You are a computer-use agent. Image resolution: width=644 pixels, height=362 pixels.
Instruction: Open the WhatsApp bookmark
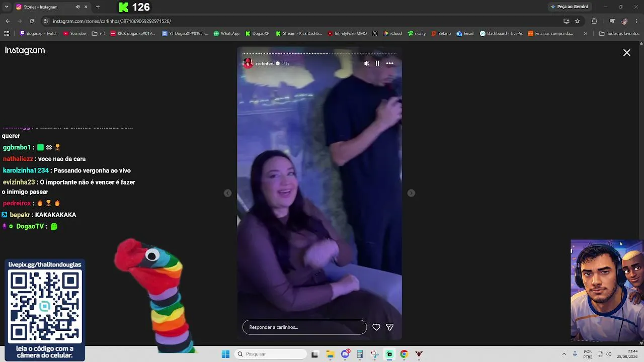coord(226,34)
